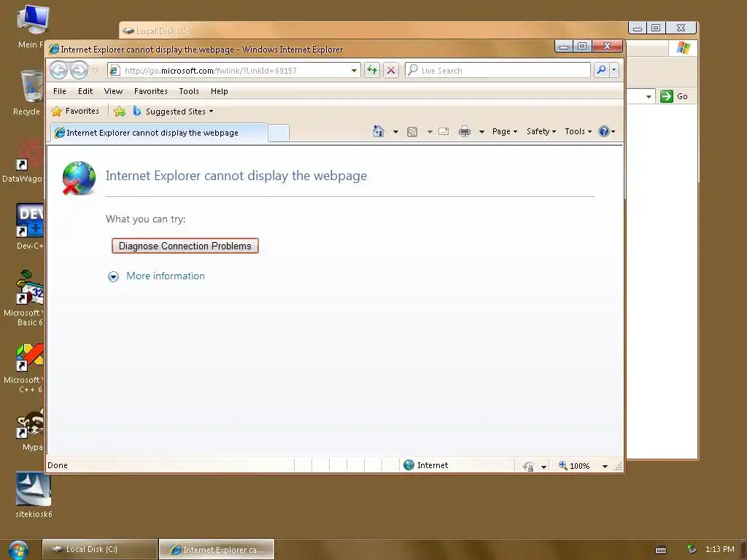Click the Windows Start orb

pyautogui.click(x=18, y=550)
